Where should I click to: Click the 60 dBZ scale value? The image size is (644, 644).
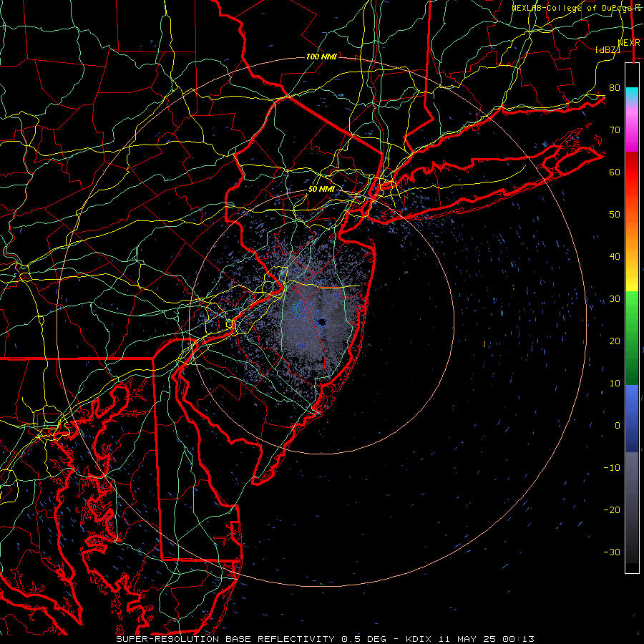coord(615,172)
